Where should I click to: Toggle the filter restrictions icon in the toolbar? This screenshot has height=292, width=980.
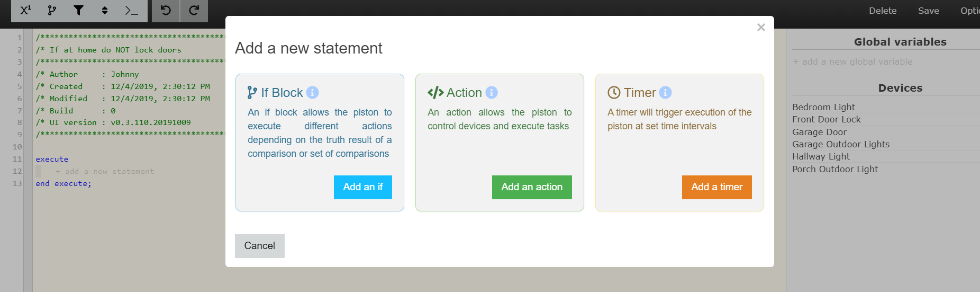pyautogui.click(x=78, y=11)
